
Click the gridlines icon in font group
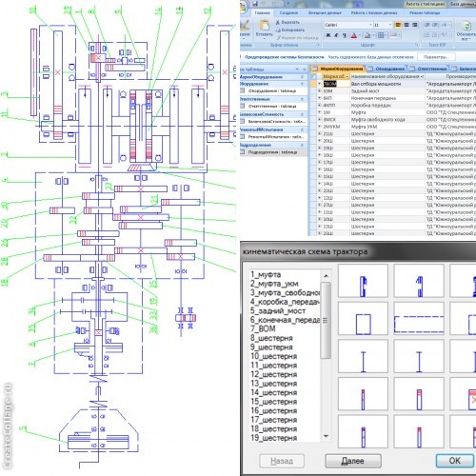[381, 35]
